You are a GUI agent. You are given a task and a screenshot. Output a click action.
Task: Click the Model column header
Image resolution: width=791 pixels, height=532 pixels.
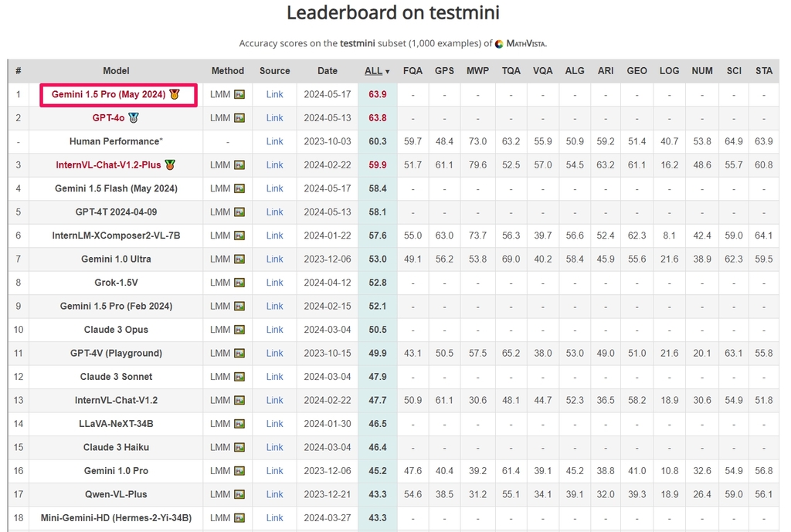pos(116,70)
